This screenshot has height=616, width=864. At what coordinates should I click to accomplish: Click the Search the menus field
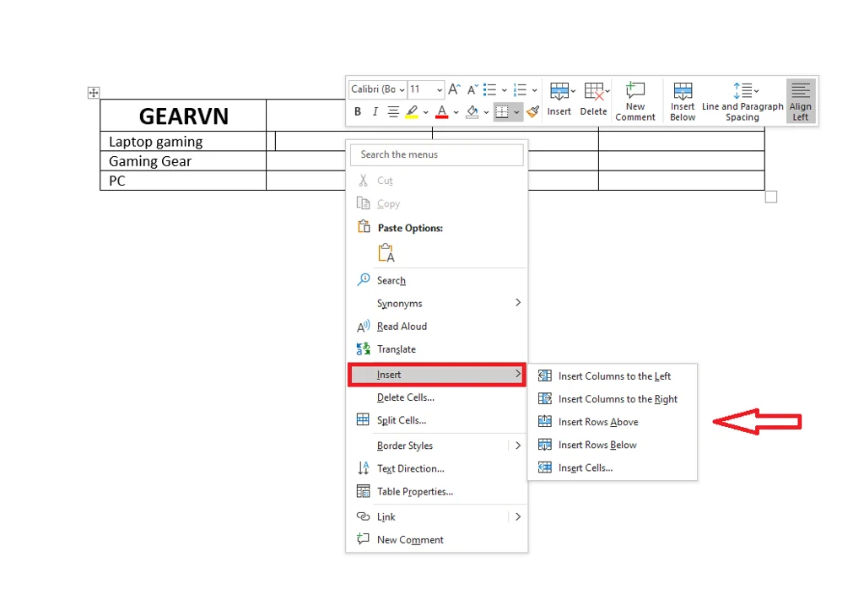[436, 154]
